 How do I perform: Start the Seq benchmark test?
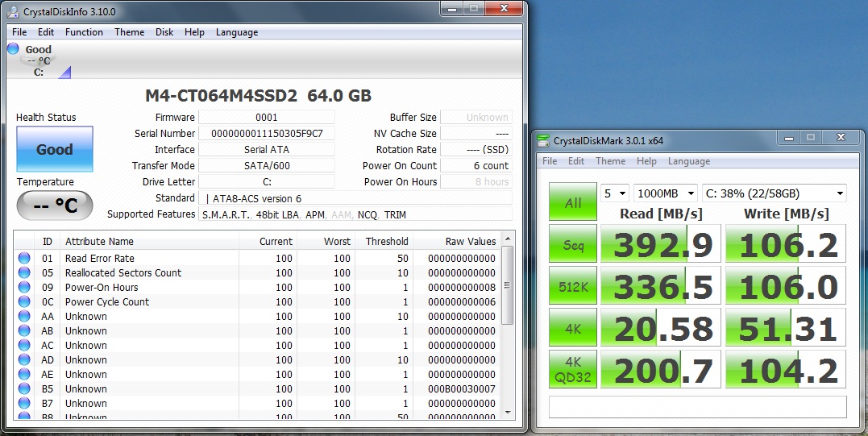(x=573, y=243)
